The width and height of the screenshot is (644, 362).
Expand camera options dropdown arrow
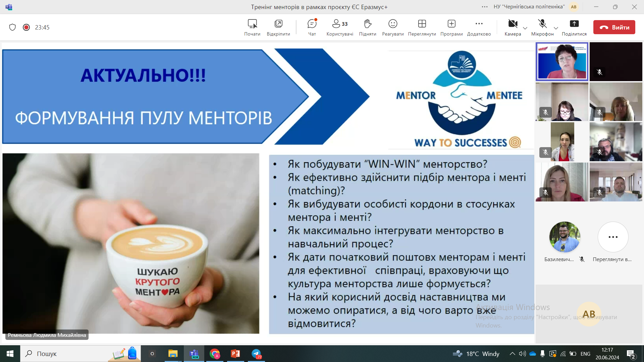525,28
